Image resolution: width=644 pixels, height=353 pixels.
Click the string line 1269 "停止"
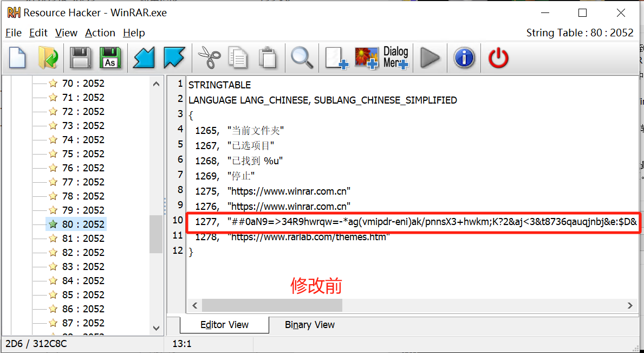225,176
